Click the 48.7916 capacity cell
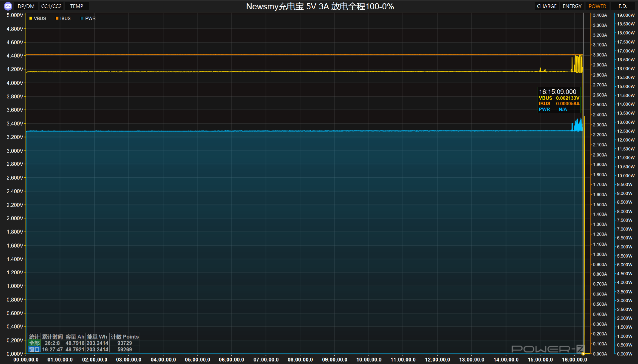 (75, 343)
